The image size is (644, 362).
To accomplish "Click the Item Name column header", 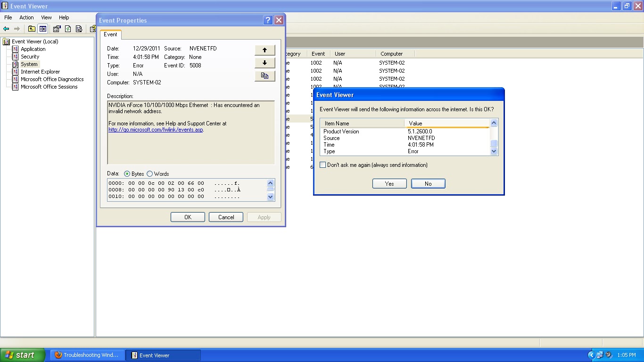I will (x=363, y=123).
